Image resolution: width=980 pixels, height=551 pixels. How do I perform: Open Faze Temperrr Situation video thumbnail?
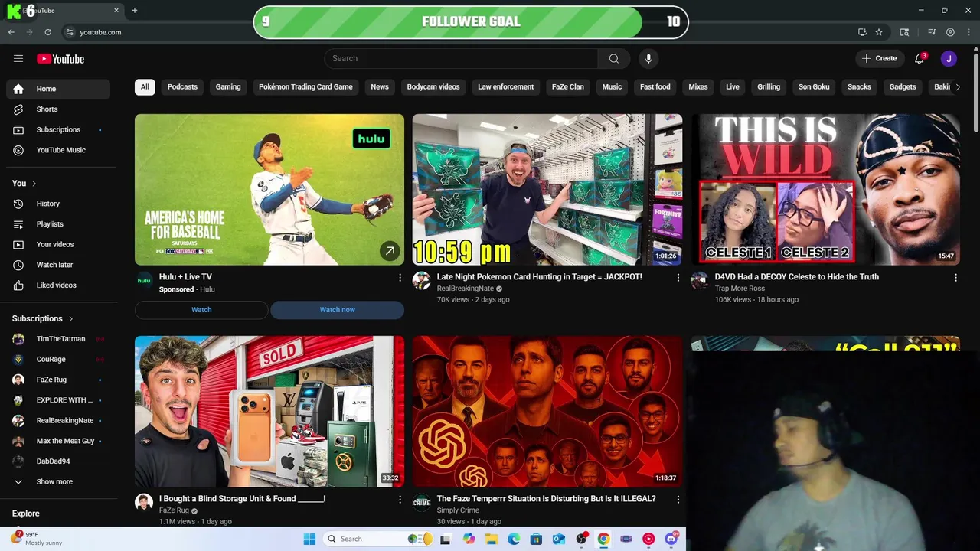pos(547,412)
